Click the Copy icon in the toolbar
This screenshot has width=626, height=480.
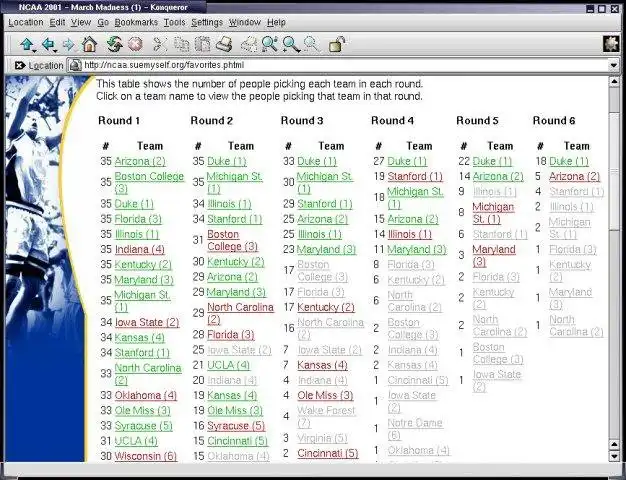pos(182,44)
